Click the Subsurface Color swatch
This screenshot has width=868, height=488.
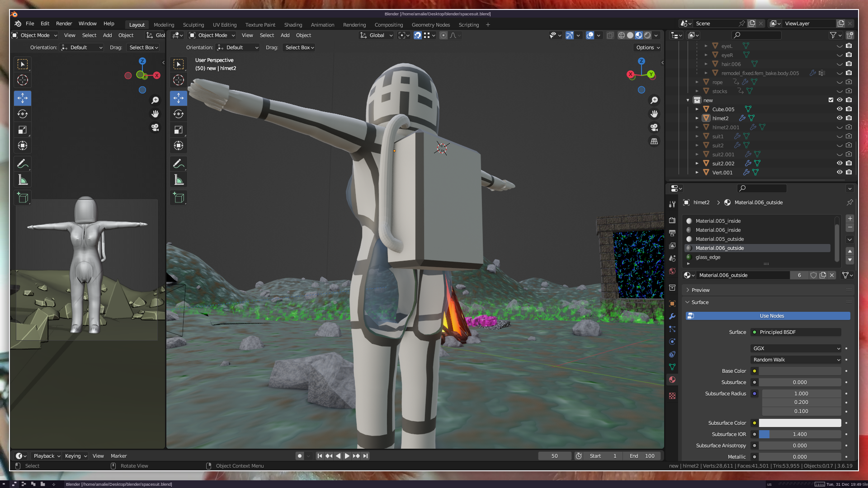(799, 423)
